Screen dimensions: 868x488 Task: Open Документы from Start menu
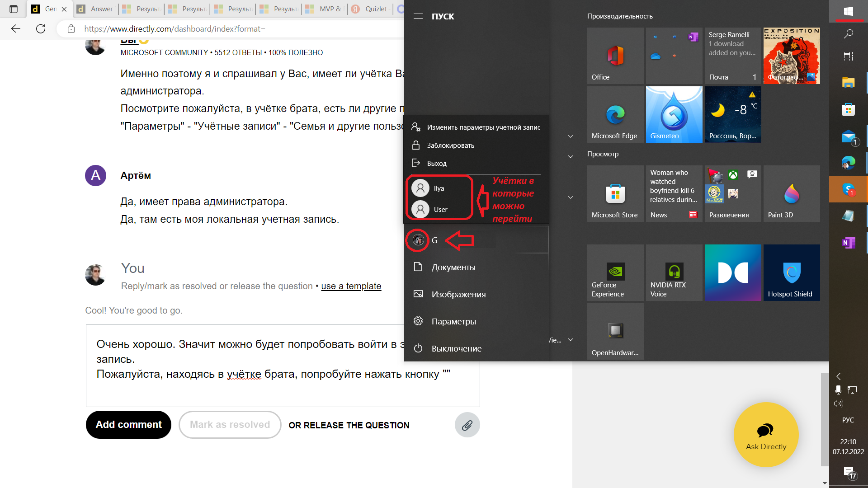point(476,267)
